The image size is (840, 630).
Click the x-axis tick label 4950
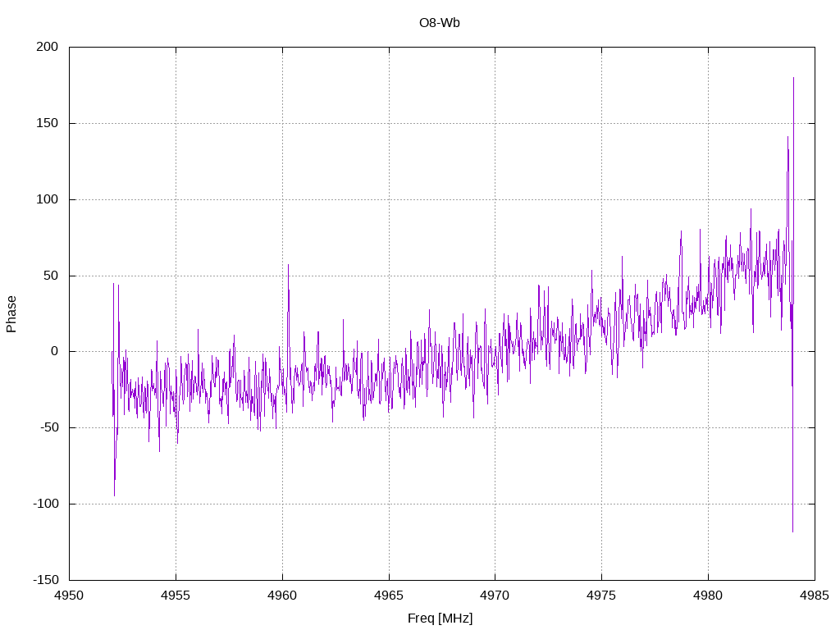pyautogui.click(x=70, y=596)
